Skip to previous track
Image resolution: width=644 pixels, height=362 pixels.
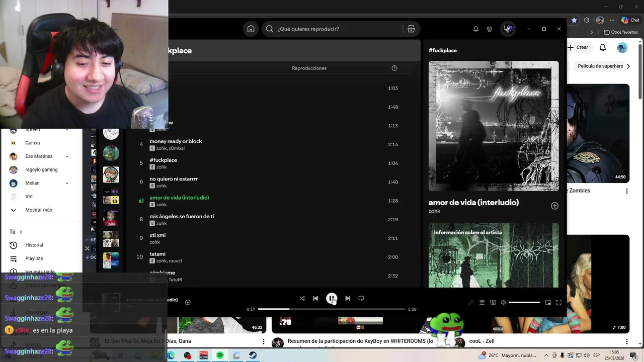[315, 298]
